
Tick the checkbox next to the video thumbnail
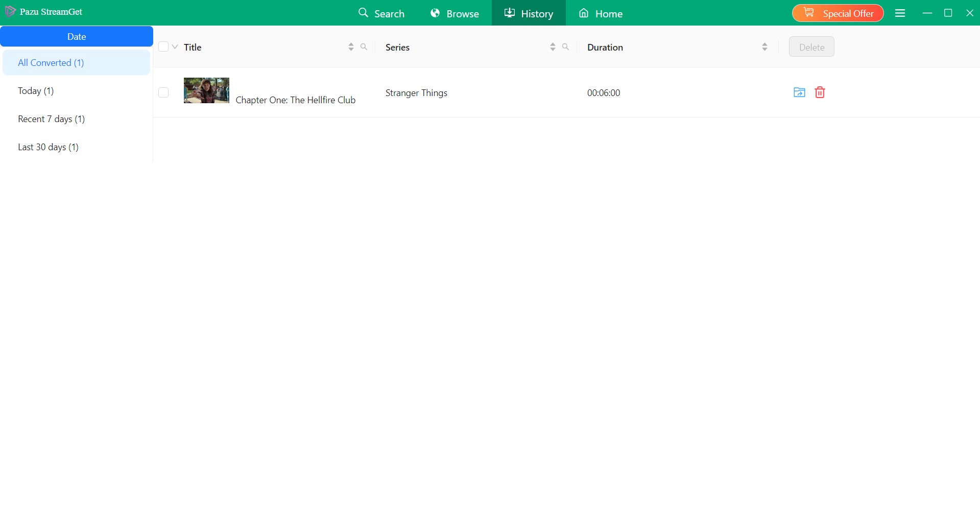tap(163, 92)
